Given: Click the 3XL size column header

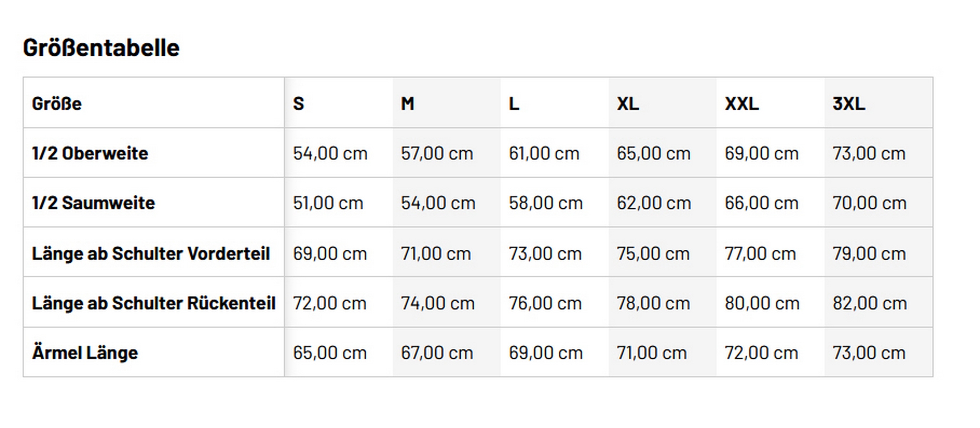Looking at the screenshot, I should [x=849, y=104].
